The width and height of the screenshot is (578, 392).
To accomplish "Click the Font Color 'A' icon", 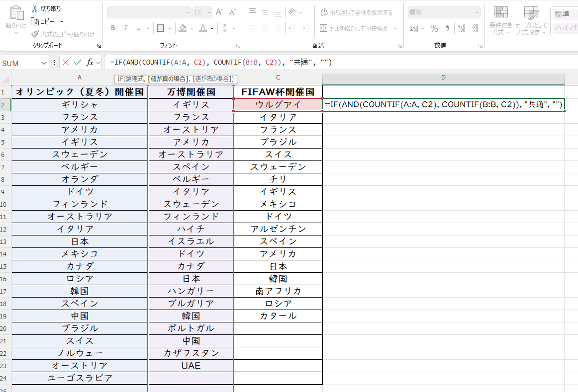I will point(203,28).
